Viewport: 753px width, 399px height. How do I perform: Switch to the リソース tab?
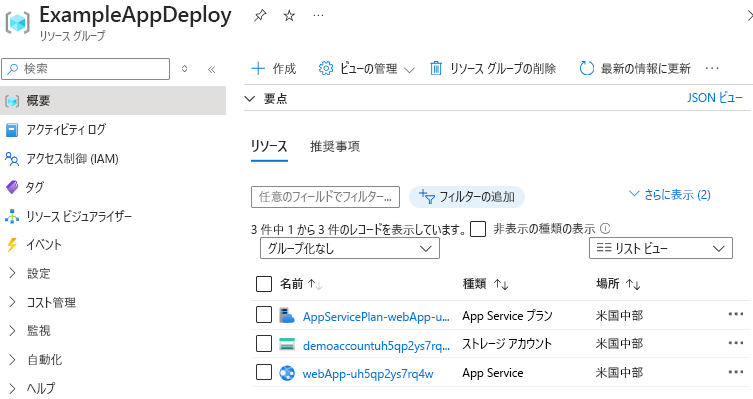click(x=269, y=146)
